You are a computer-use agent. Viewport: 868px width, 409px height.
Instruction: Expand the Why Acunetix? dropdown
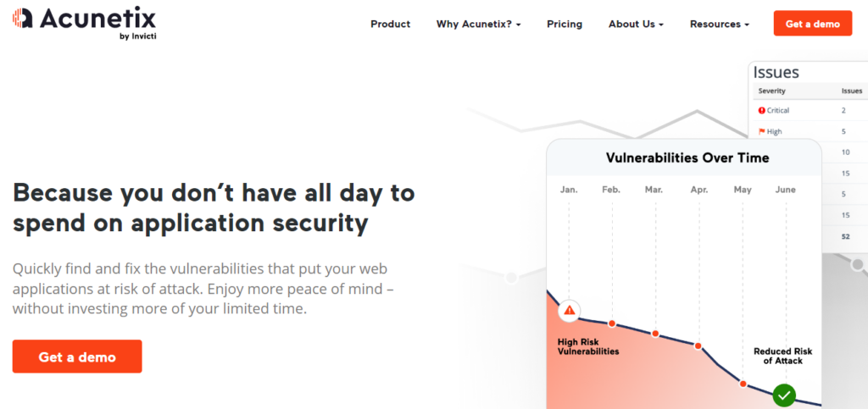click(478, 24)
